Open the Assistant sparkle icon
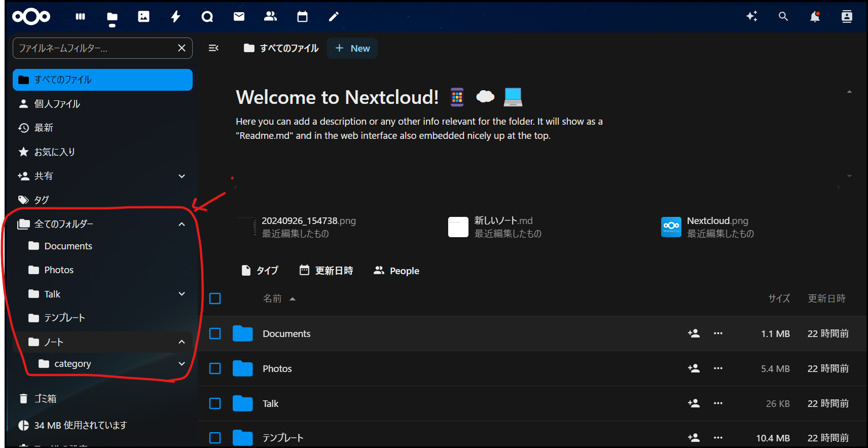 tap(752, 17)
